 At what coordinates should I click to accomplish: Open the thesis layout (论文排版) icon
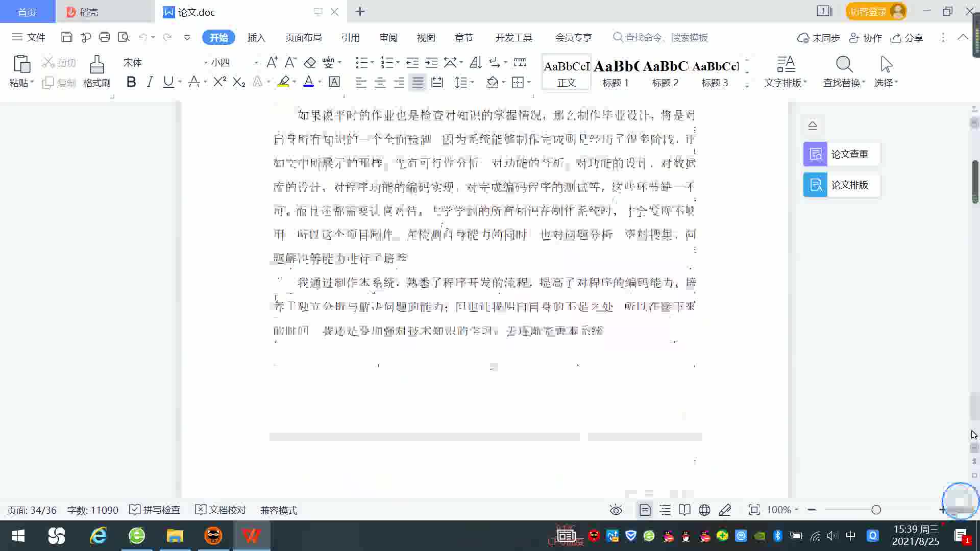tap(815, 185)
